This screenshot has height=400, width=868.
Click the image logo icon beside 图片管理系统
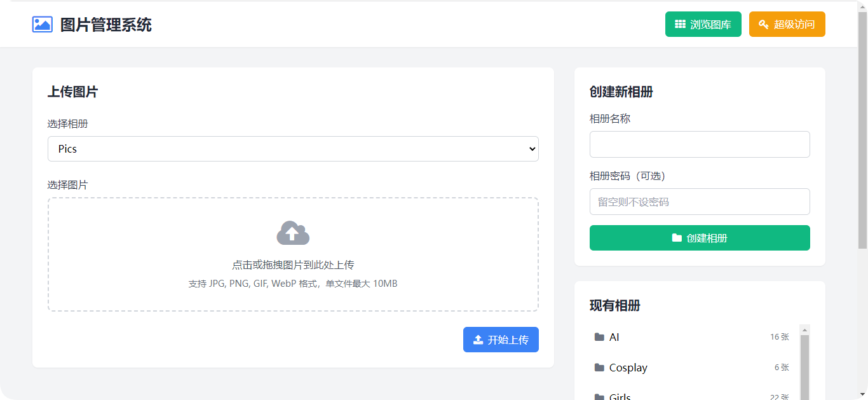42,24
